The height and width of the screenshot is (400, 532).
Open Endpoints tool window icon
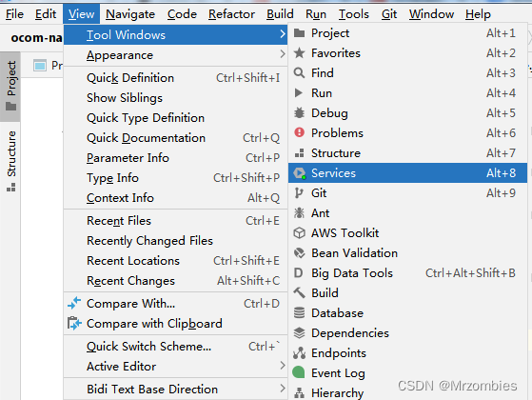pos(299,352)
